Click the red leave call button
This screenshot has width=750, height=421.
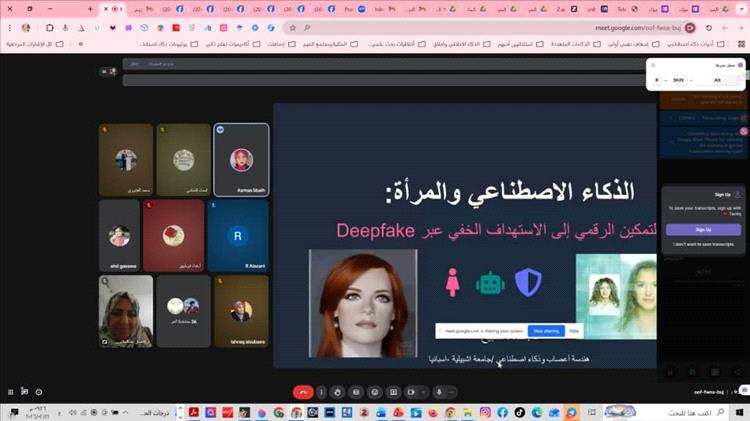pos(301,391)
